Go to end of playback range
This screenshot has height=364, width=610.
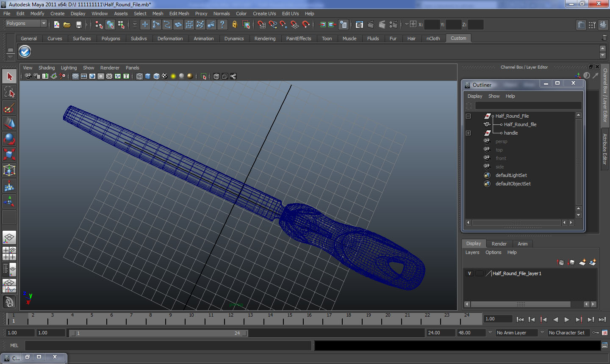click(x=602, y=320)
